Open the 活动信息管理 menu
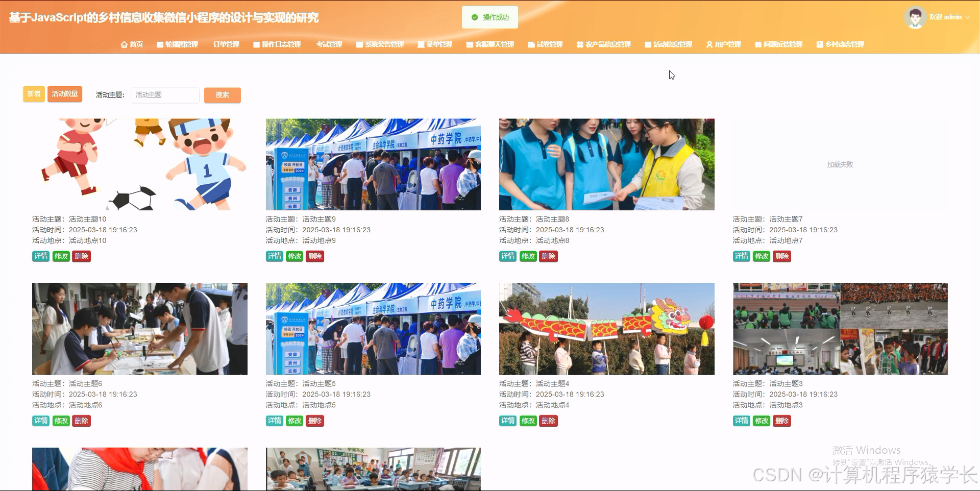Image resolution: width=980 pixels, height=491 pixels. (668, 45)
